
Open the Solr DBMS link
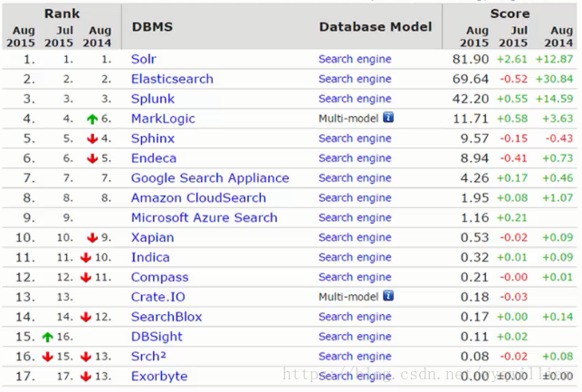144,59
